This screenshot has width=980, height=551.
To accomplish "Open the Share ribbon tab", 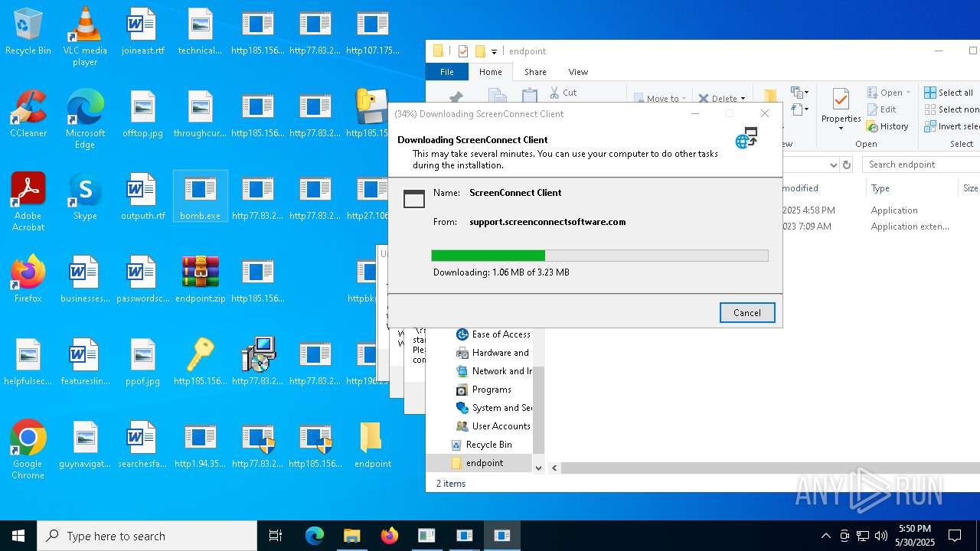I will [x=535, y=72].
